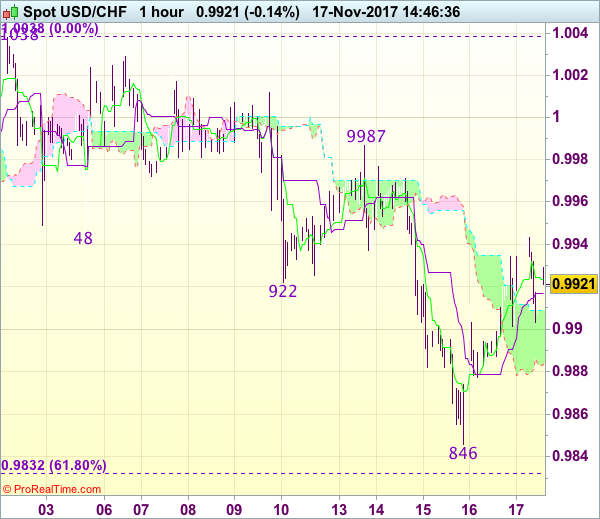The height and width of the screenshot is (519, 600).
Task: Click the '17-Nov-2017 14:46:36' timestamp
Action: coord(386,12)
